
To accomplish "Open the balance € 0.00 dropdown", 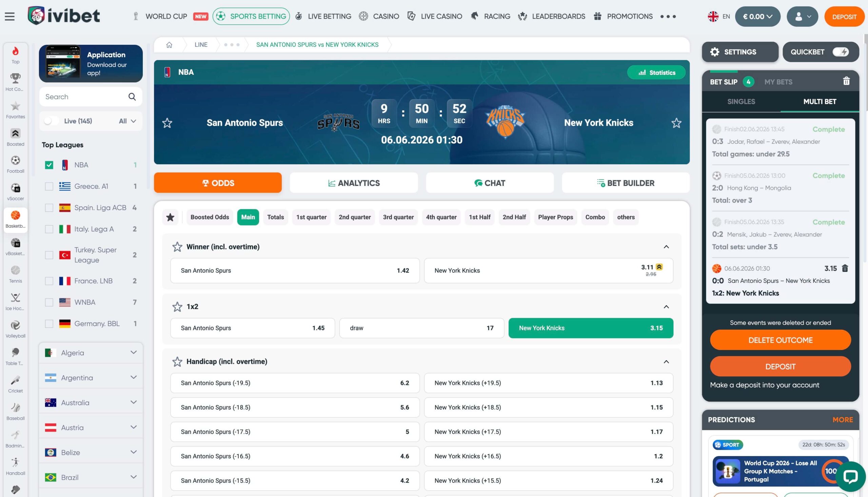I will coord(757,16).
